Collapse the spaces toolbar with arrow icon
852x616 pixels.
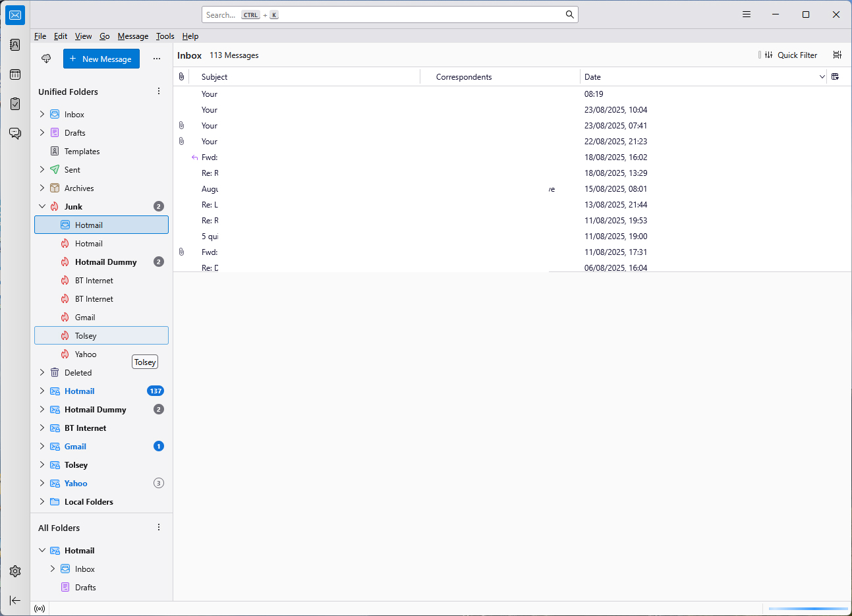15,600
